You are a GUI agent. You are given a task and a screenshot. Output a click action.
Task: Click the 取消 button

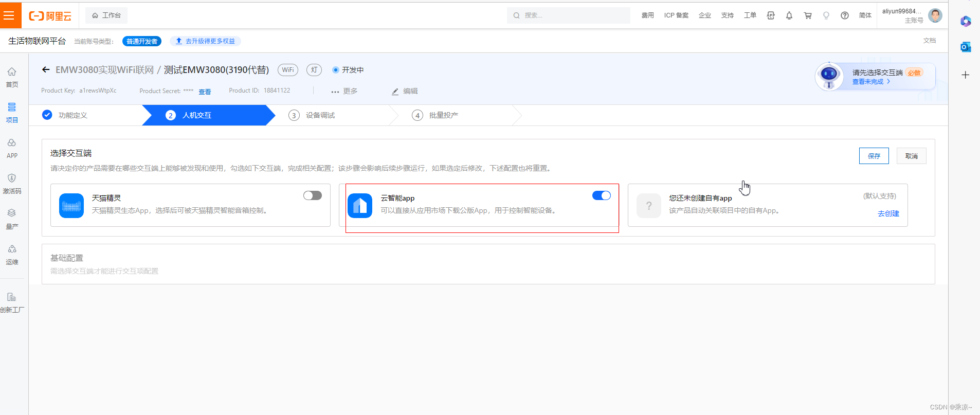[x=911, y=156]
